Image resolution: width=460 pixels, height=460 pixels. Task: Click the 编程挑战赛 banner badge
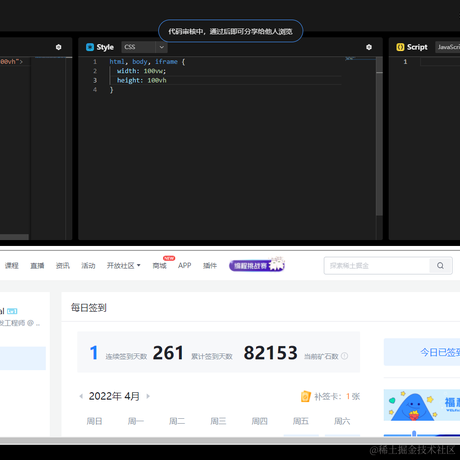(257, 265)
